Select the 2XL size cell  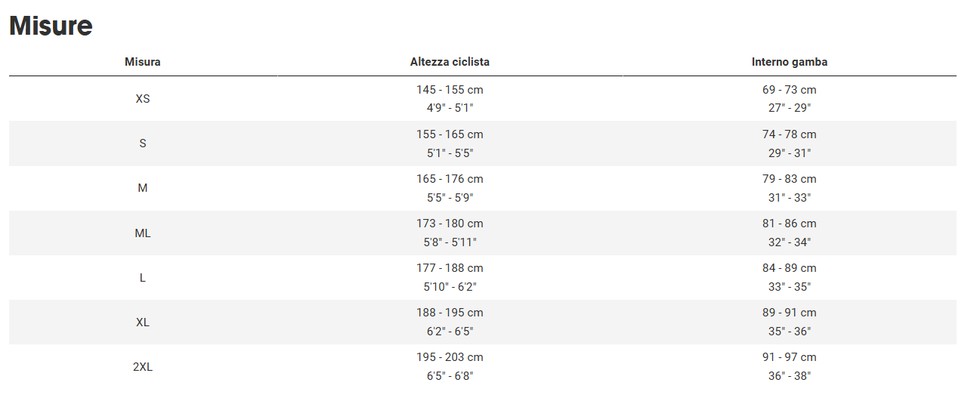(143, 367)
